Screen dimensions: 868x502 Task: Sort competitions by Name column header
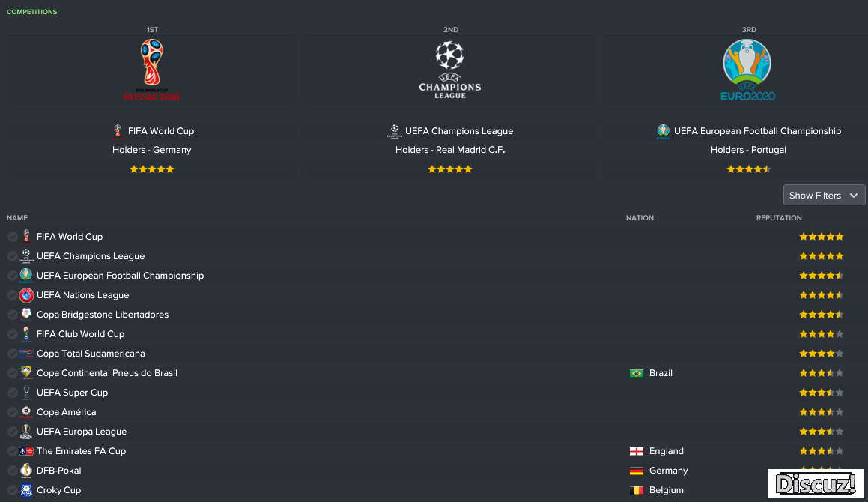click(17, 218)
